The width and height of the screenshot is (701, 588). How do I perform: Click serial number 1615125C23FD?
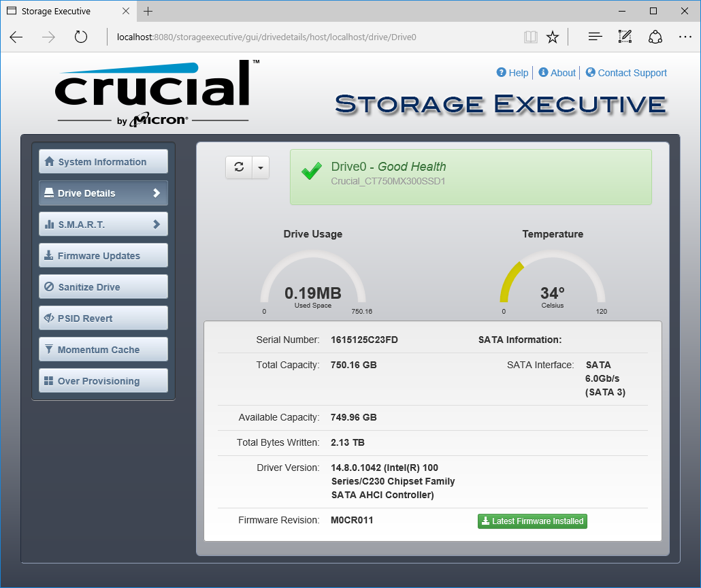point(364,340)
